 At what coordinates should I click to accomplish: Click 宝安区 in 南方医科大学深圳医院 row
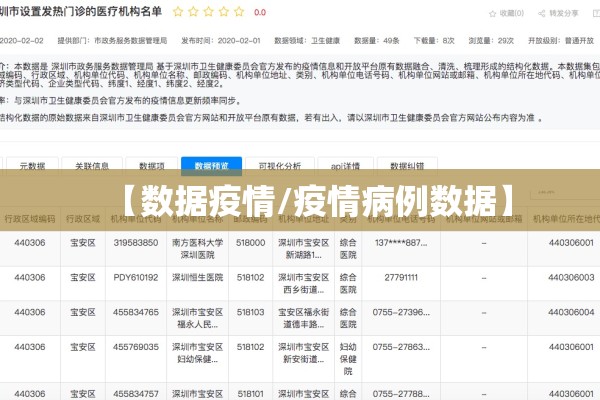(83, 243)
